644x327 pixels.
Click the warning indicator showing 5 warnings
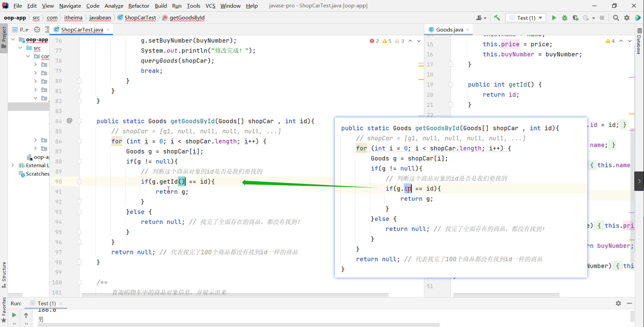pos(387,41)
